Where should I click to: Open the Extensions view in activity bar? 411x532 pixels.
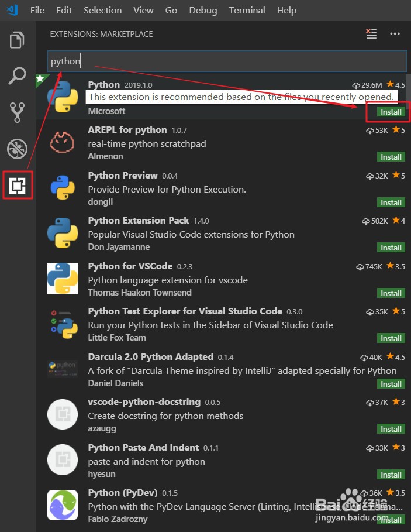click(x=18, y=186)
